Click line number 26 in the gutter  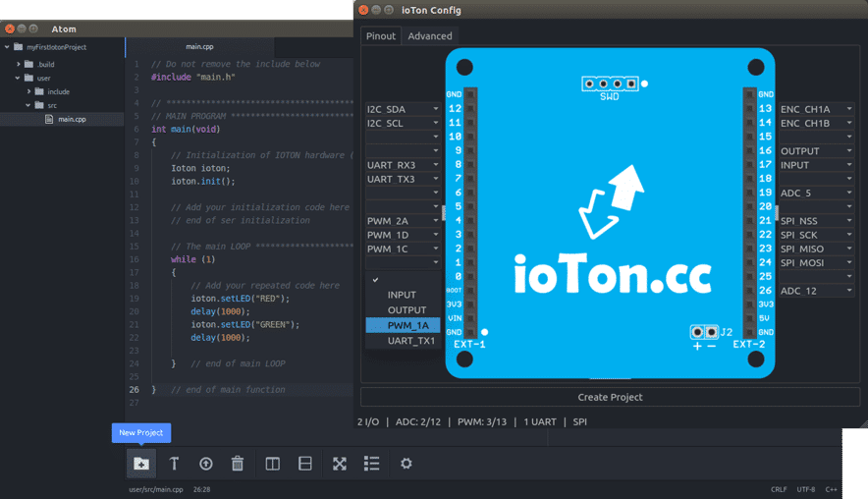coord(134,390)
